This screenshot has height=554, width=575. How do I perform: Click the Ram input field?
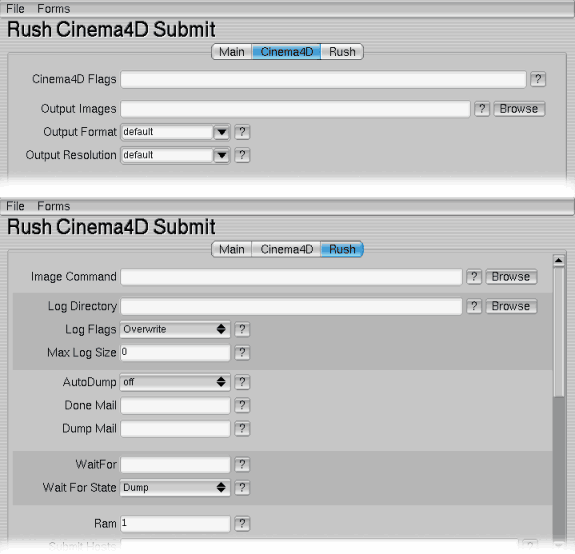coord(175,524)
